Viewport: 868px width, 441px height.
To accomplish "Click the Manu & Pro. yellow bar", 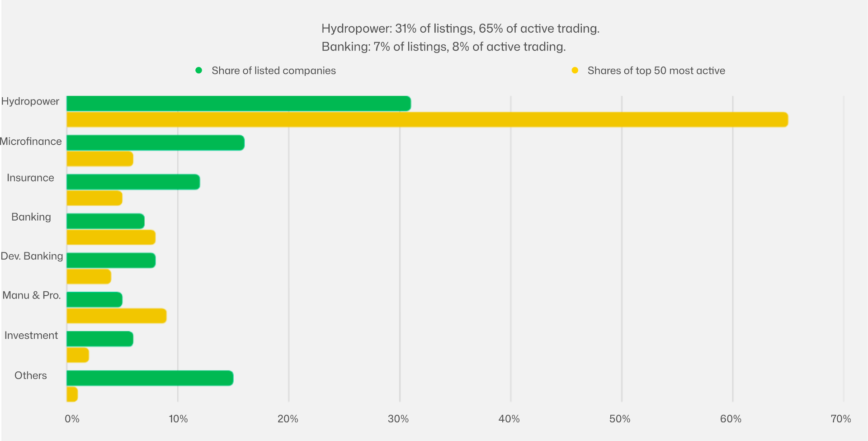I will [x=116, y=316].
